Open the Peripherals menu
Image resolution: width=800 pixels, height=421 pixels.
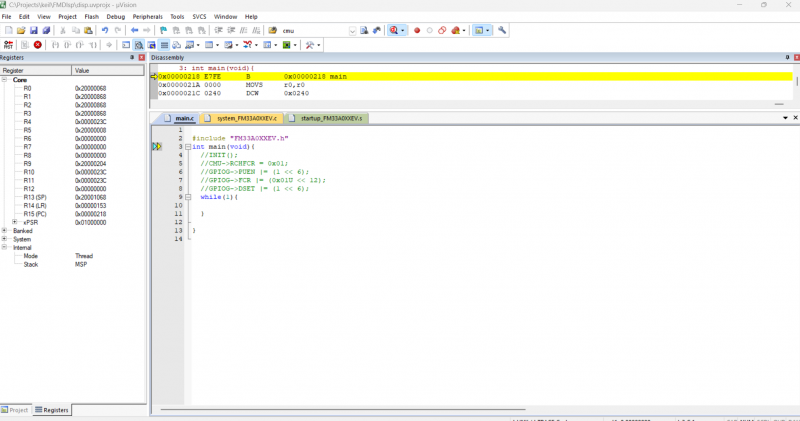pos(148,17)
